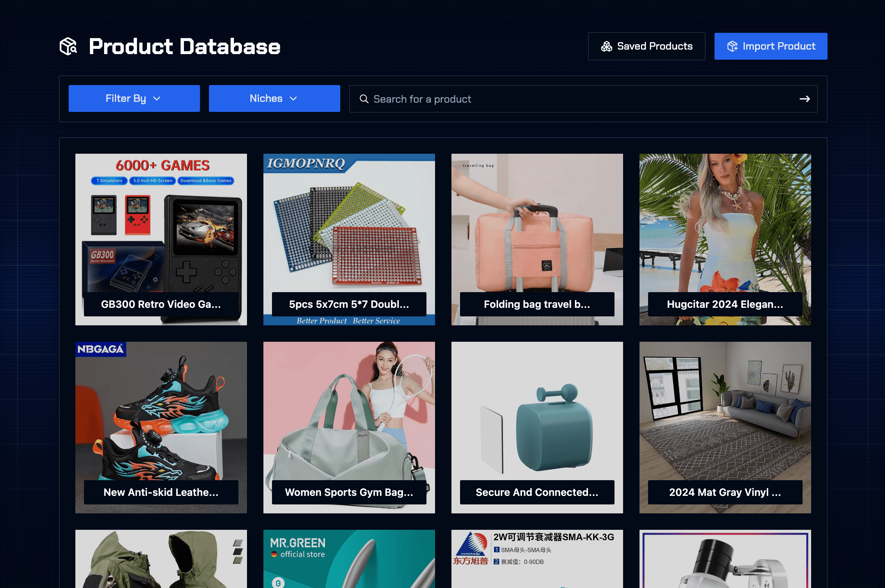
Task: Expand the Filter By dropdown
Action: (x=134, y=98)
